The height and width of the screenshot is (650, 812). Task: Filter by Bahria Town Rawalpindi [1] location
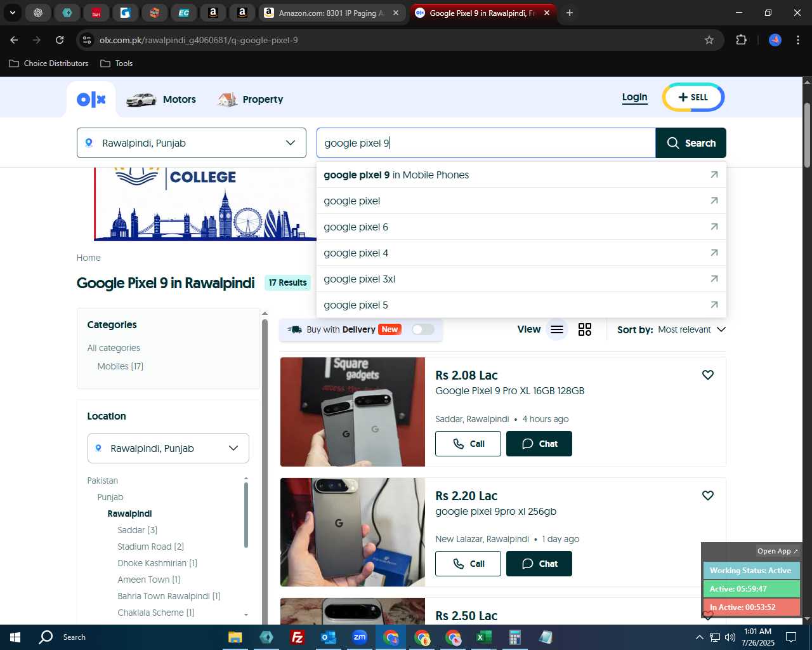tap(169, 596)
